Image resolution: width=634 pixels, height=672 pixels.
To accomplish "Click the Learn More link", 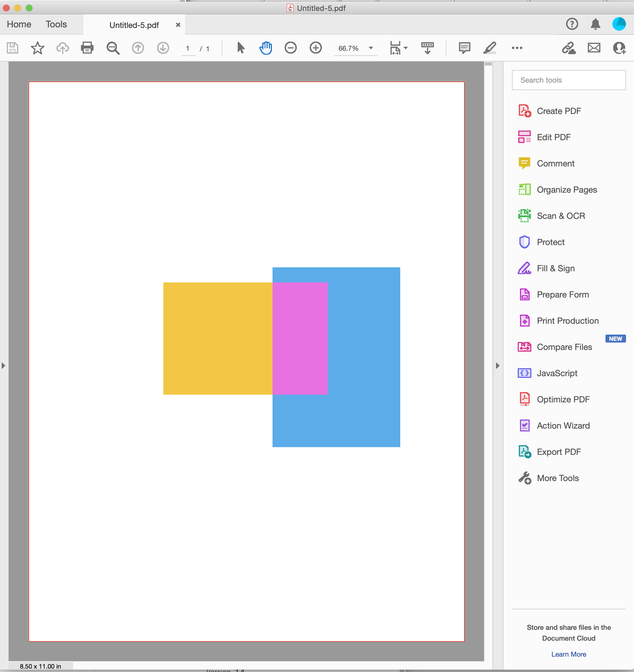I will coord(568,654).
